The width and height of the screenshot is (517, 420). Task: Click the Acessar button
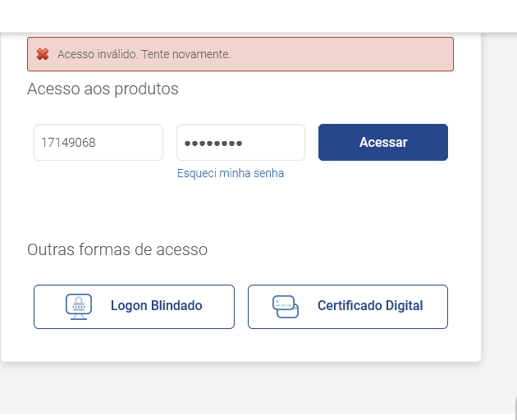[x=383, y=143]
